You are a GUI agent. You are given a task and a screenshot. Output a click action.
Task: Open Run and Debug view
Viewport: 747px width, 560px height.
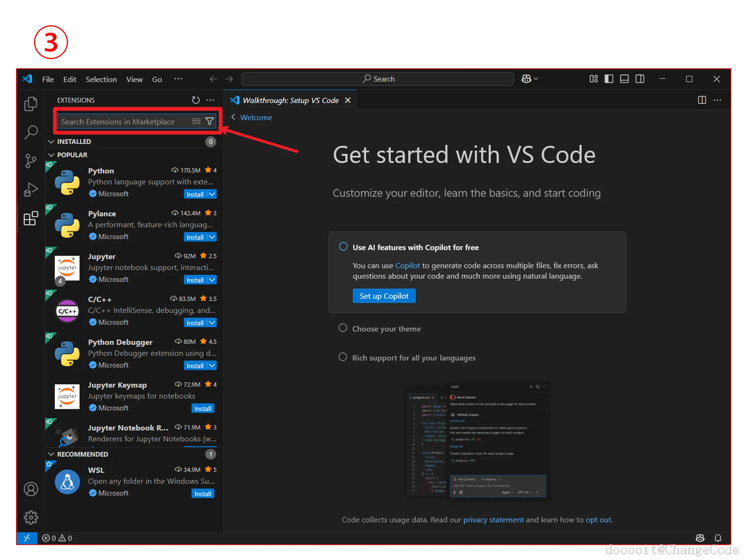(x=31, y=189)
